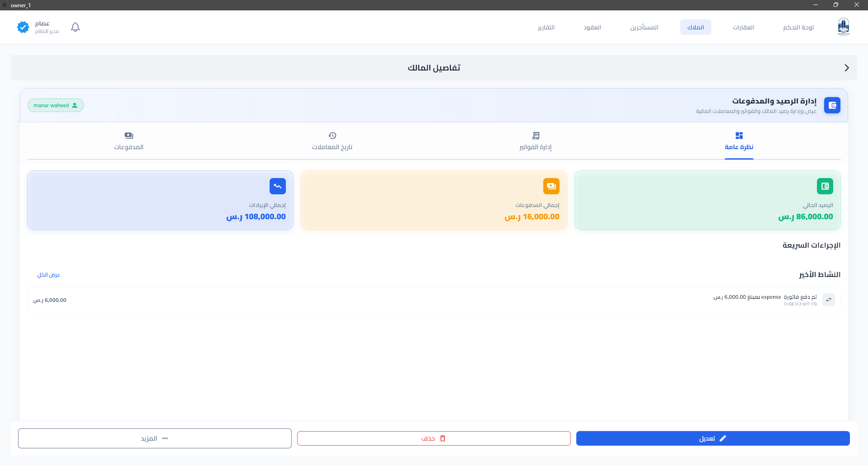The image size is (868, 465).
Task: Minimize the owner_1 window
Action: (816, 5)
